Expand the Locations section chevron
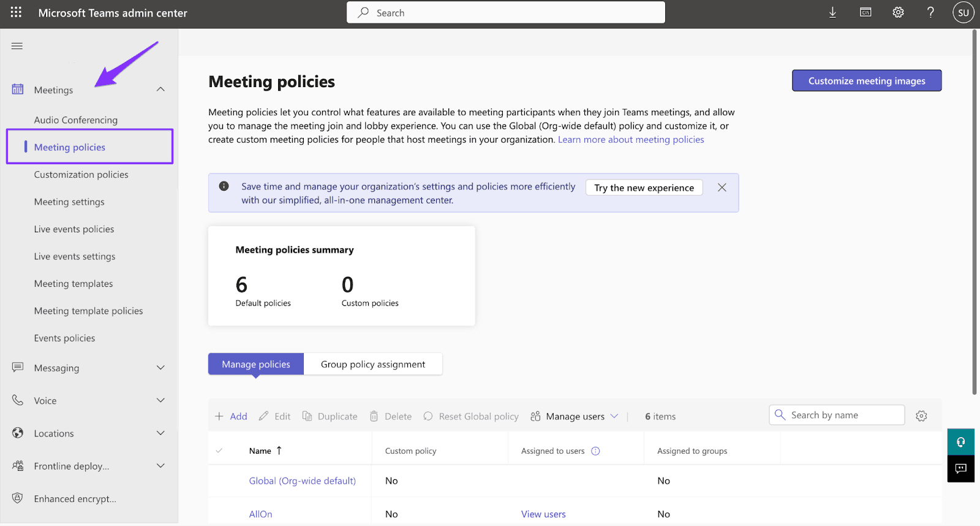This screenshot has width=980, height=526. point(160,433)
